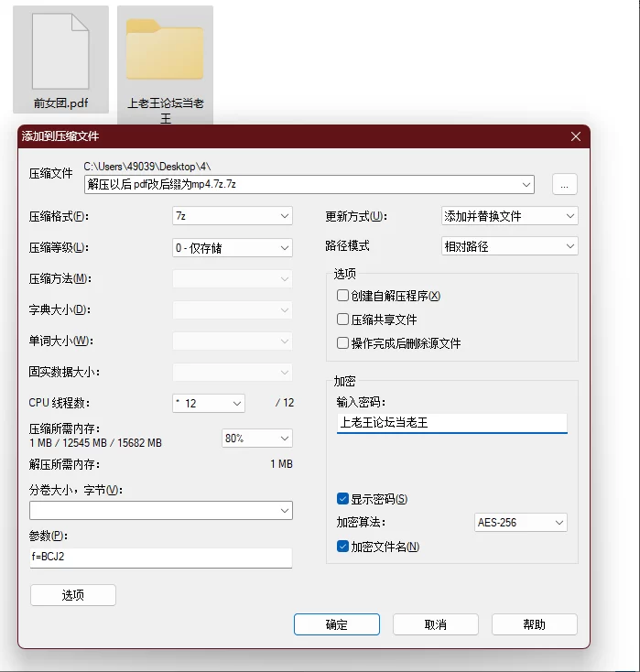Image resolution: width=640 pixels, height=672 pixels.
Task: Uncheck 显示密码 checkbox
Action: [x=342, y=498]
